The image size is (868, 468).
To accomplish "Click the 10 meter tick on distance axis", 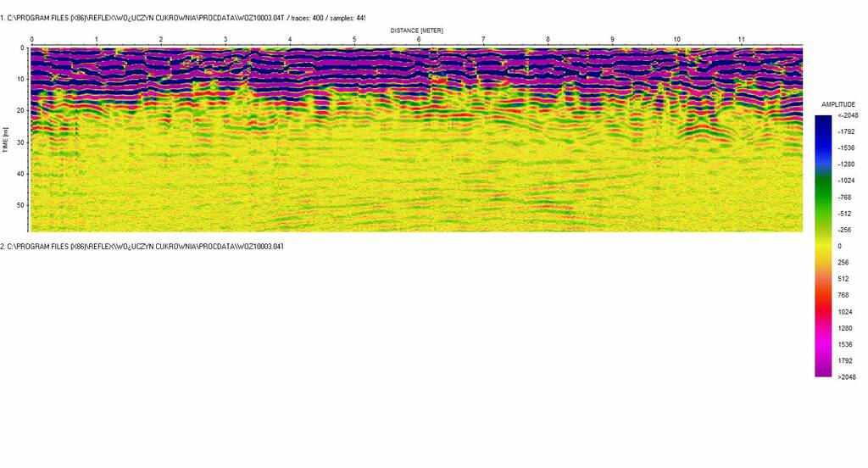I will tap(676, 40).
